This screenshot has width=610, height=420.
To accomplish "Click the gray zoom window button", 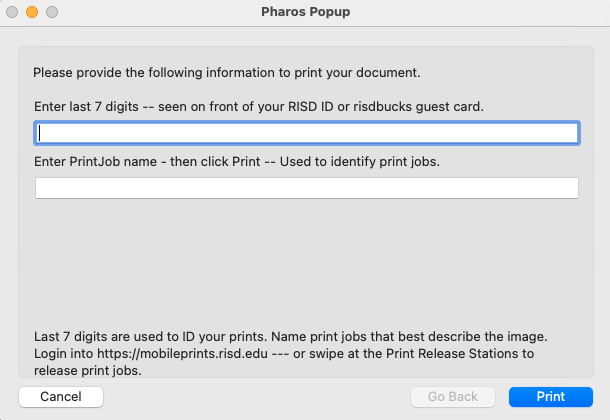I will tap(51, 12).
